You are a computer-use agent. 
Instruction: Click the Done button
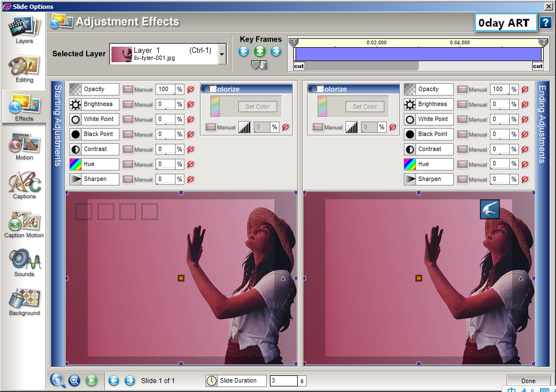[x=528, y=381]
